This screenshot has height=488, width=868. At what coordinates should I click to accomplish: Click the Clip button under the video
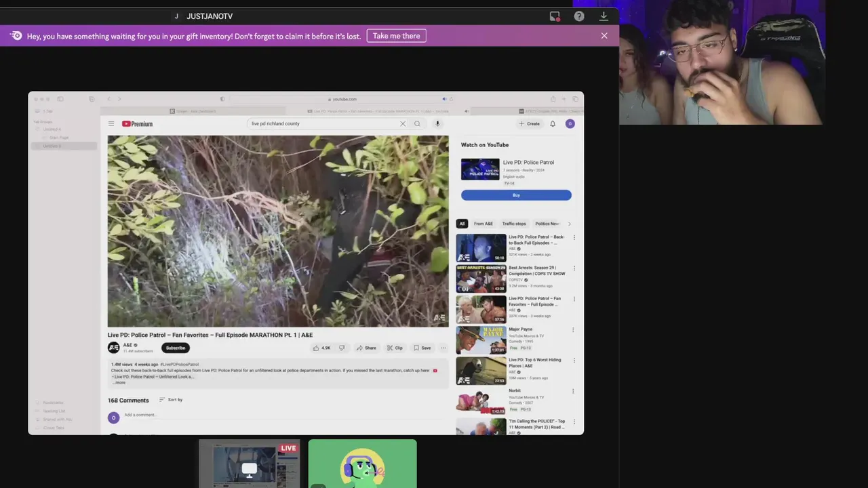395,348
